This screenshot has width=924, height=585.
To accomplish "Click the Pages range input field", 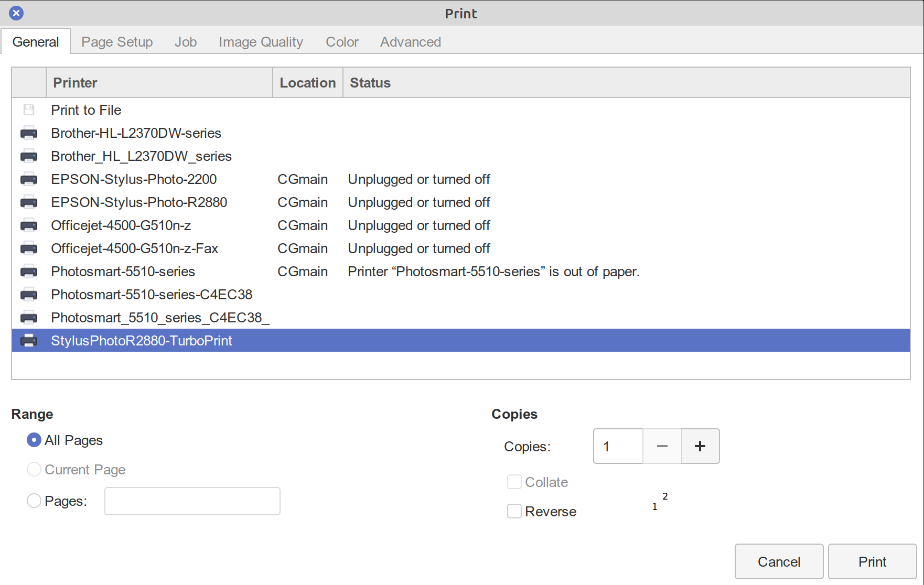I will 192,501.
